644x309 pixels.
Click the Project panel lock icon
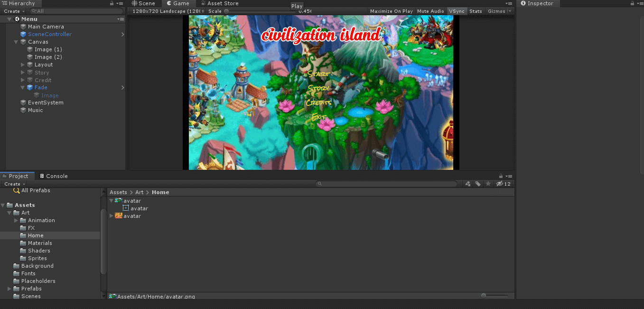pyautogui.click(x=501, y=176)
